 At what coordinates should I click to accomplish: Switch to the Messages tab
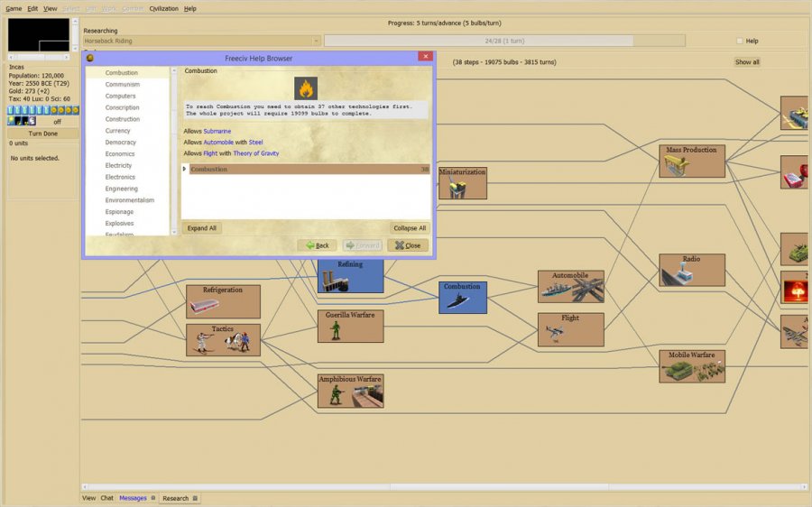(134, 498)
